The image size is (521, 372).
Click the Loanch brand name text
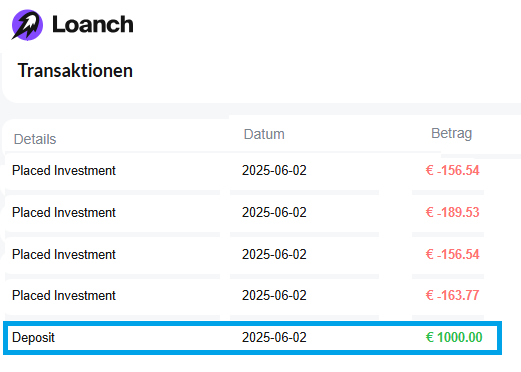tap(93, 25)
